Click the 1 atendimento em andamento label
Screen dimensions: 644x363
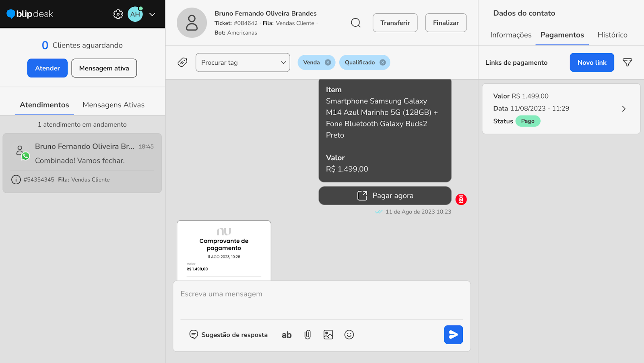point(82,125)
